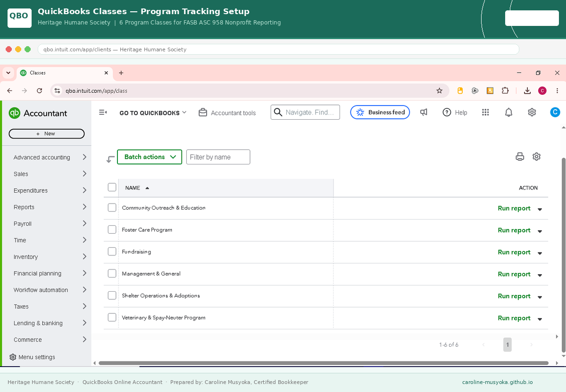This screenshot has height=392, width=566.
Task: Click the vertical page scrollbar
Action: (563, 254)
